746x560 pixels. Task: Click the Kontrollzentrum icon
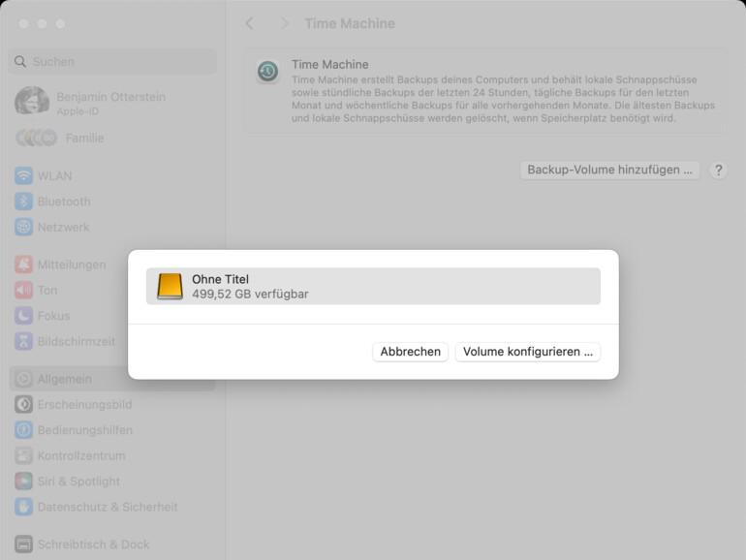tap(23, 455)
